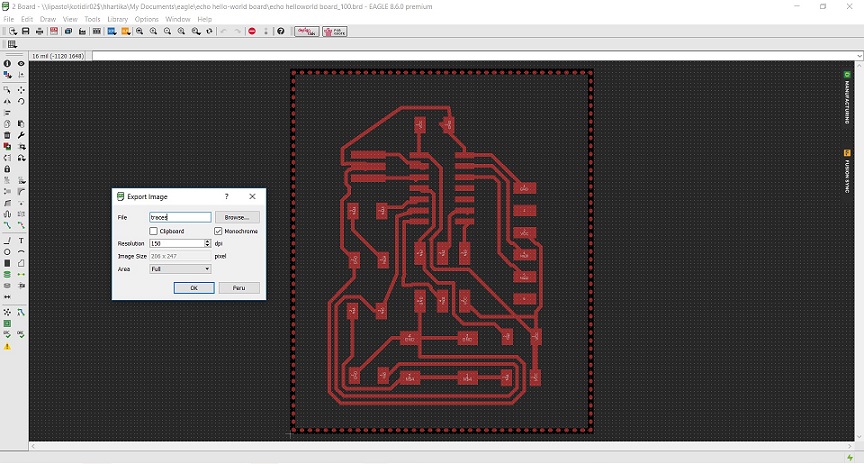Open the Options menu
The image size is (864, 464).
(147, 19)
